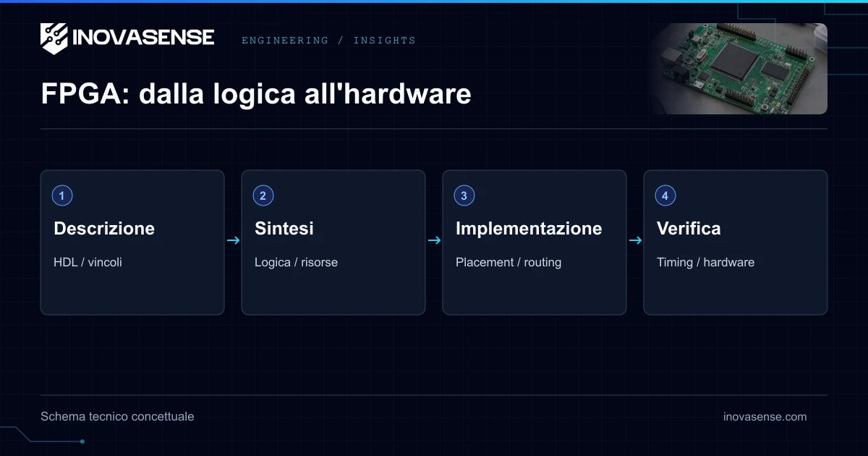Select the Sintesi heading
The height and width of the screenshot is (456, 868).
pyautogui.click(x=284, y=229)
